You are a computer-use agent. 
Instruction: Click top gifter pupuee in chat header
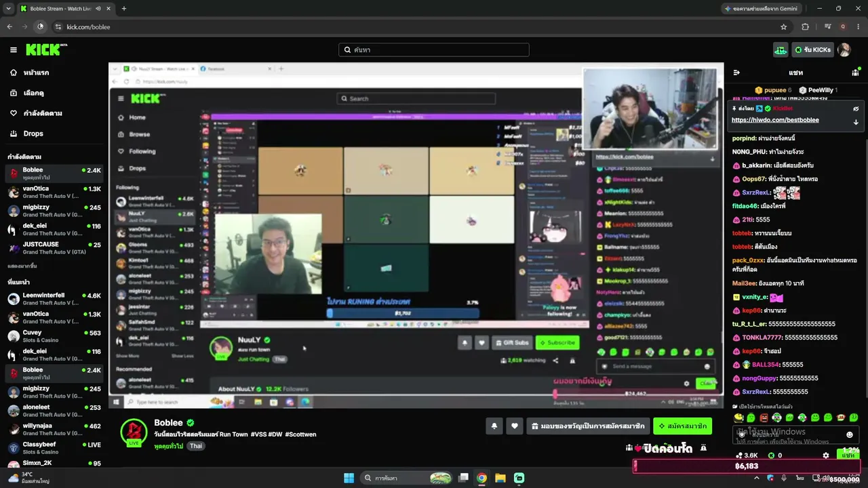(775, 90)
